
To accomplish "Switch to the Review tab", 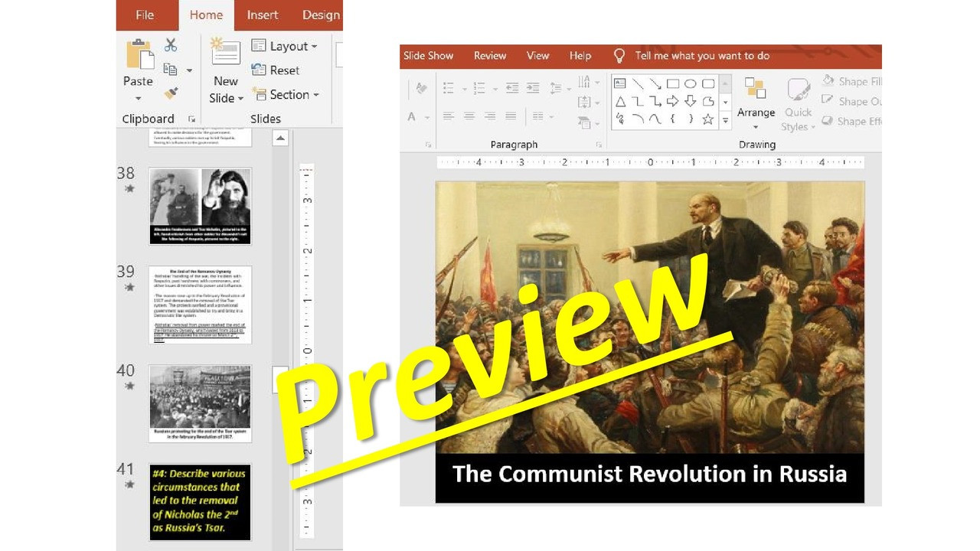I will tap(489, 55).
